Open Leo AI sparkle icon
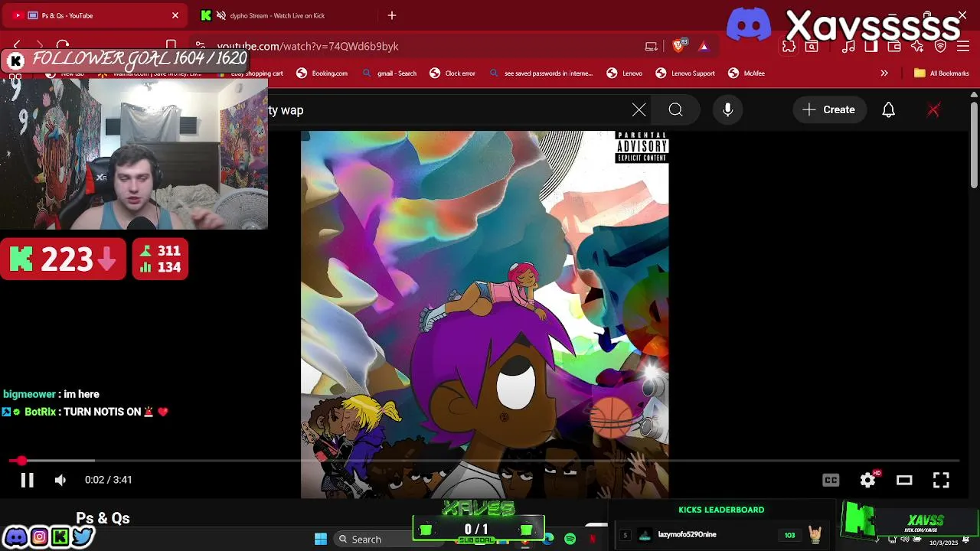Viewport: 980px width, 551px height. point(917,47)
